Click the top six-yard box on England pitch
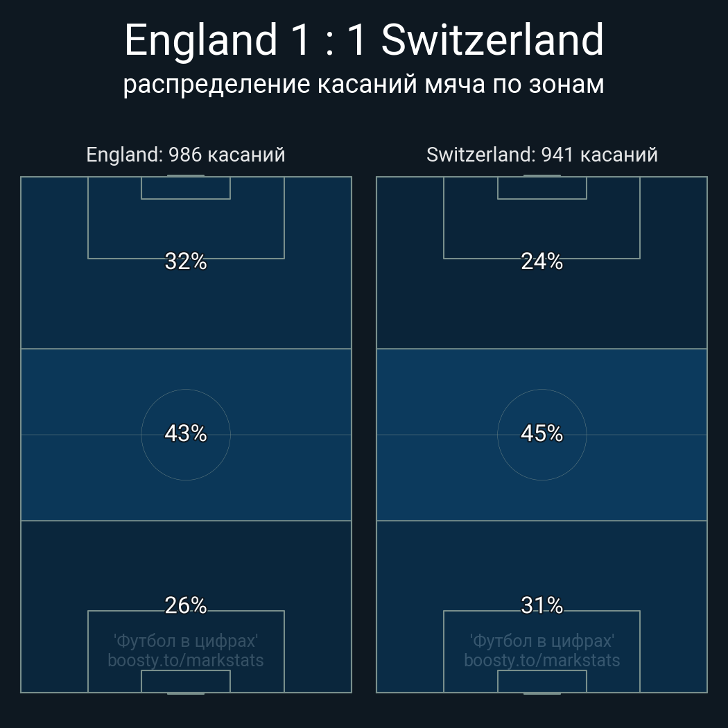728x728 pixels. pyautogui.click(x=186, y=188)
